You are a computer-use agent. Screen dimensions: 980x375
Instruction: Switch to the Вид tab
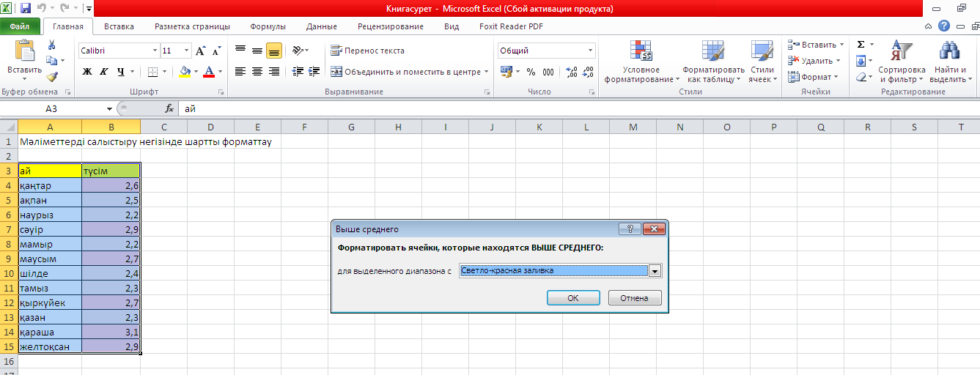pyautogui.click(x=452, y=26)
